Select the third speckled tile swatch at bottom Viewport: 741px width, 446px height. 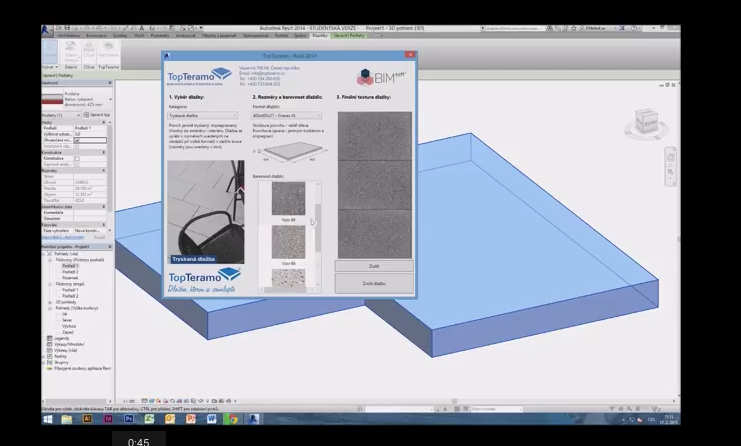coord(288,278)
